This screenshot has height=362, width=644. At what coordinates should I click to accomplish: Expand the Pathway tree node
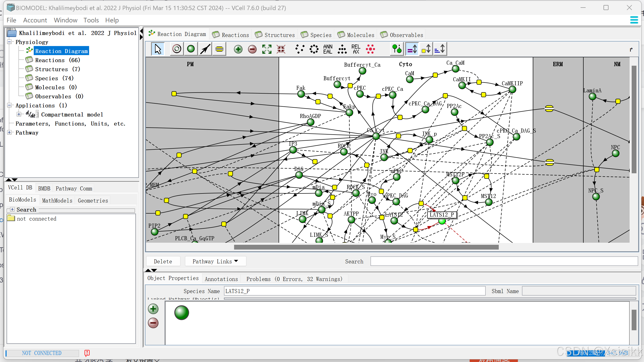click(9, 132)
